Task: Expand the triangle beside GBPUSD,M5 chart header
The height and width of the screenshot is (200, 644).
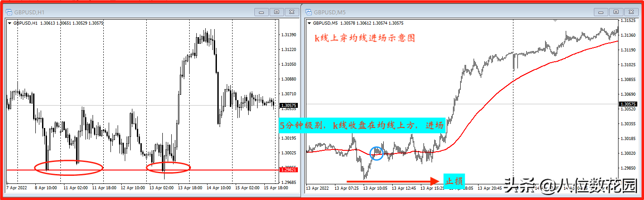Action: pyautogui.click(x=309, y=23)
